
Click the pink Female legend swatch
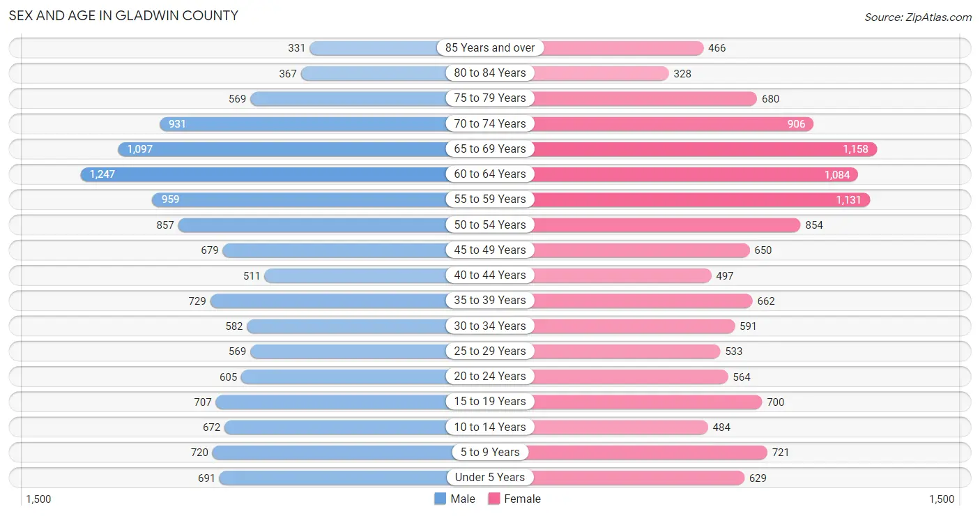coord(494,499)
